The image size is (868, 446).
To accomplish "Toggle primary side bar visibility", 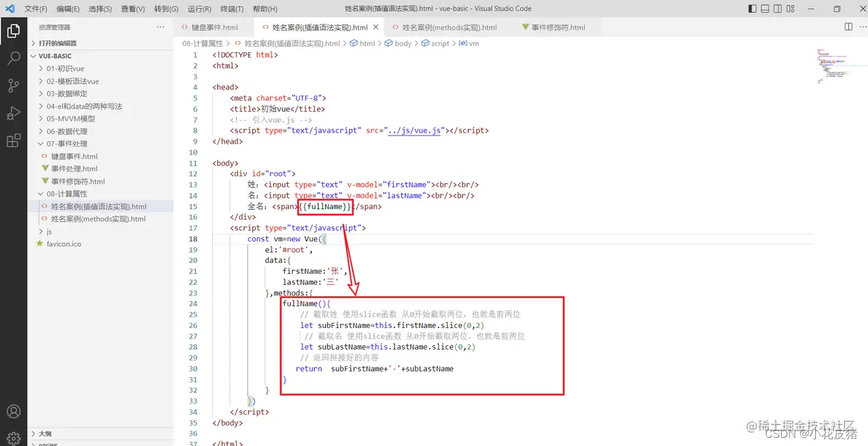I will (752, 9).
